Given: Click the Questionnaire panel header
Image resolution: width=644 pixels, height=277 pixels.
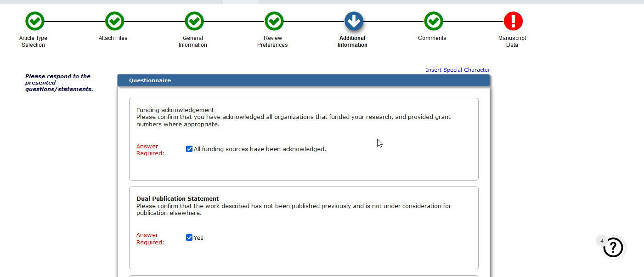Looking at the screenshot, I should pos(303,80).
